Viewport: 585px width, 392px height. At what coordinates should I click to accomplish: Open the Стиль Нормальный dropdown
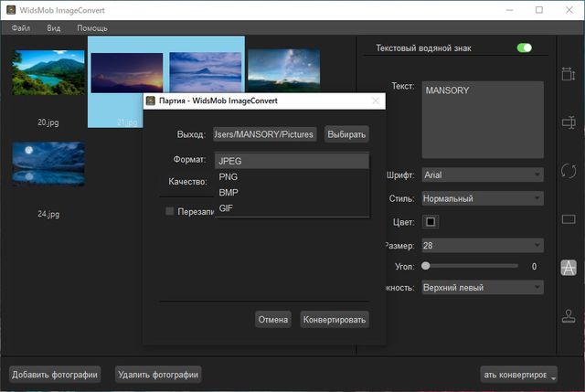pos(483,198)
